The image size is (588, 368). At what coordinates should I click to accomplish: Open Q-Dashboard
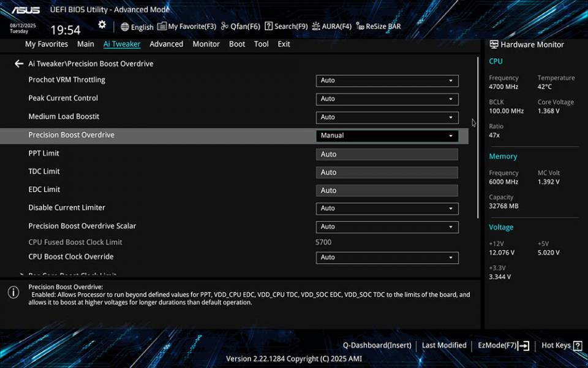[x=377, y=345]
